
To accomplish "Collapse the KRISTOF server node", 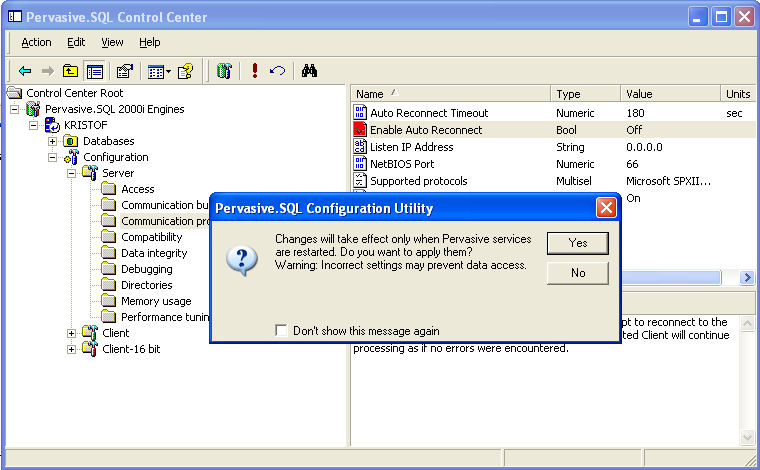I will (33, 125).
